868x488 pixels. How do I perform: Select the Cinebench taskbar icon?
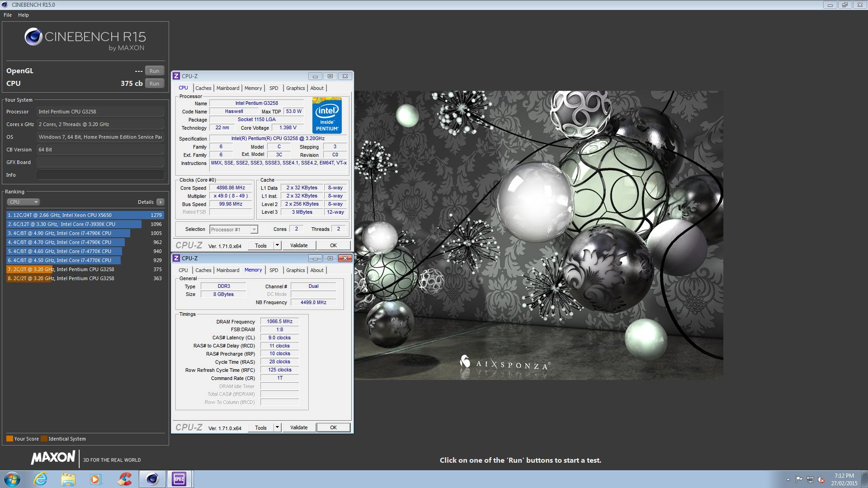152,479
